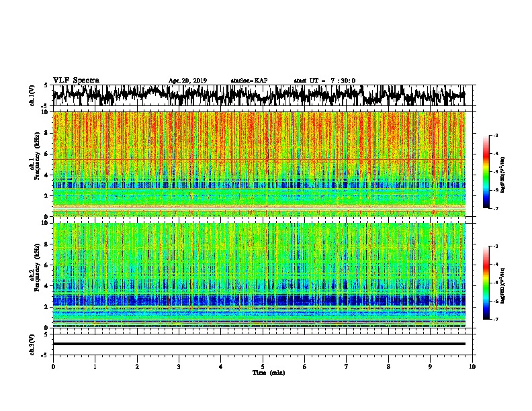Viewport: 532px width, 411px height.
Task: Click tick label "1" on the time axis
Action: click(95, 367)
